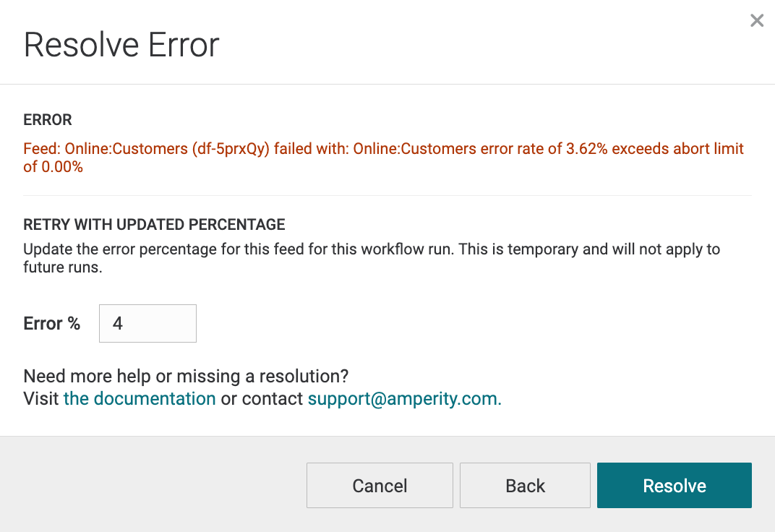This screenshot has width=775, height=532.
Task: Cancel the Resolve Error dialog
Action: click(380, 486)
